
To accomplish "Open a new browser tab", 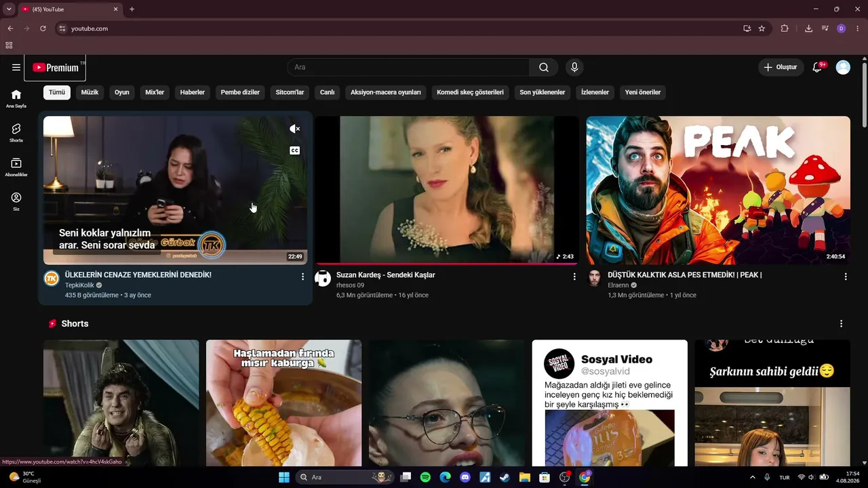I will click(x=132, y=9).
